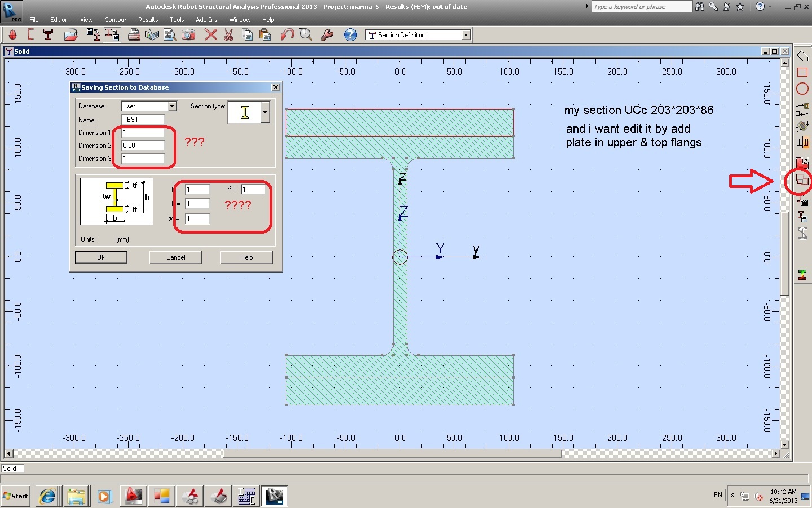
Task: Delete selection with the red X icon
Action: (x=210, y=34)
